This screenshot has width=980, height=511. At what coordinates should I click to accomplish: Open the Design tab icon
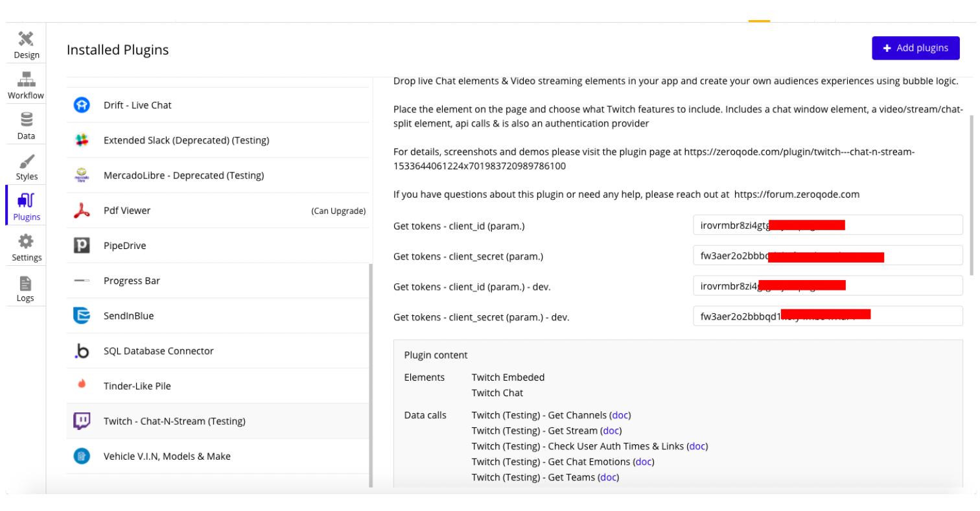point(26,38)
